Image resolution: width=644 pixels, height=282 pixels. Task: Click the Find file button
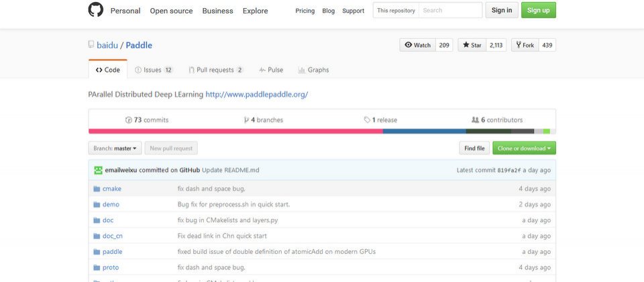[474, 148]
